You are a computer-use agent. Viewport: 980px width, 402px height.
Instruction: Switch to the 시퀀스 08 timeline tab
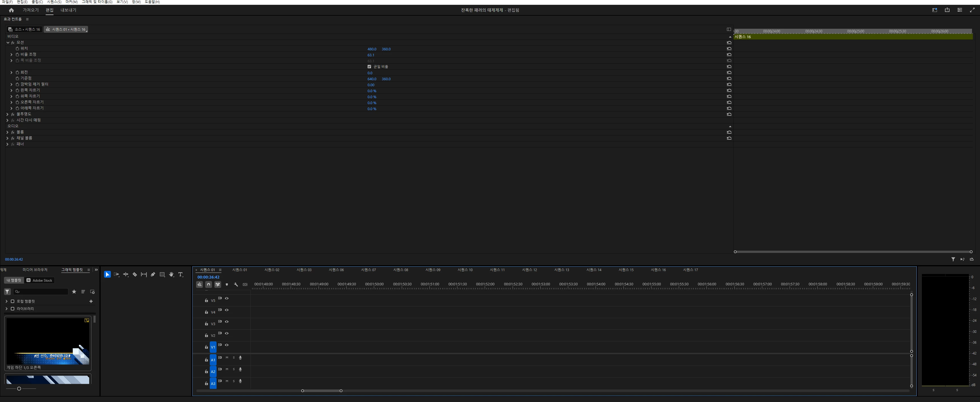click(x=401, y=270)
